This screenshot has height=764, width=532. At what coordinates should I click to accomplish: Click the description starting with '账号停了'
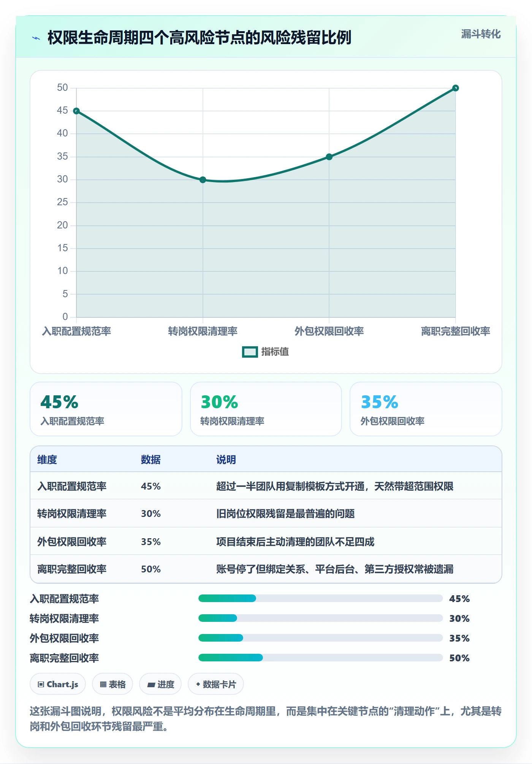[x=335, y=569]
